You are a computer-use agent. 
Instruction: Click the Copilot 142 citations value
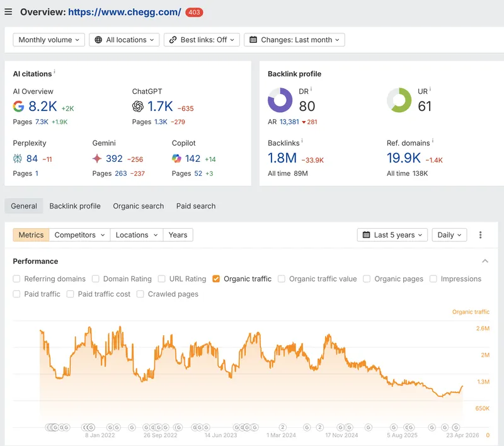point(193,158)
